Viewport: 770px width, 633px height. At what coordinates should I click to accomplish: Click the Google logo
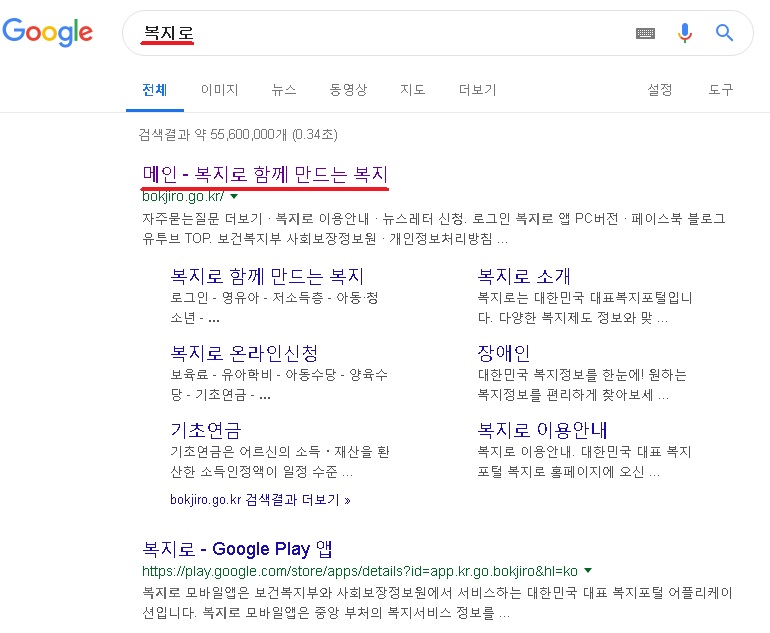point(48,32)
